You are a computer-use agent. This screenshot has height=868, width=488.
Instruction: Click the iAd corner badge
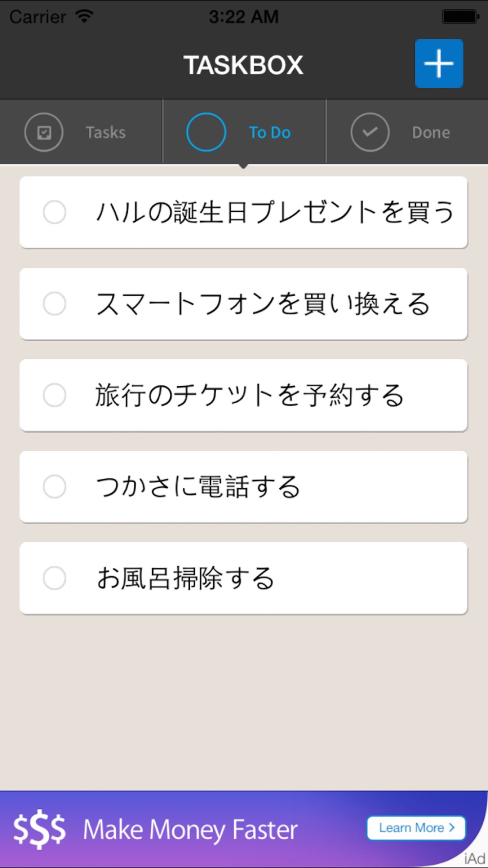474,858
